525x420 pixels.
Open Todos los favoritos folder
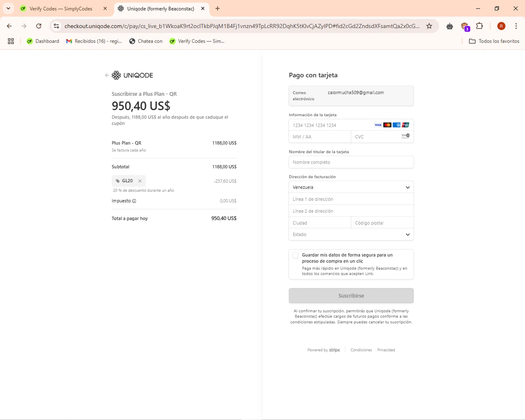pos(494,41)
